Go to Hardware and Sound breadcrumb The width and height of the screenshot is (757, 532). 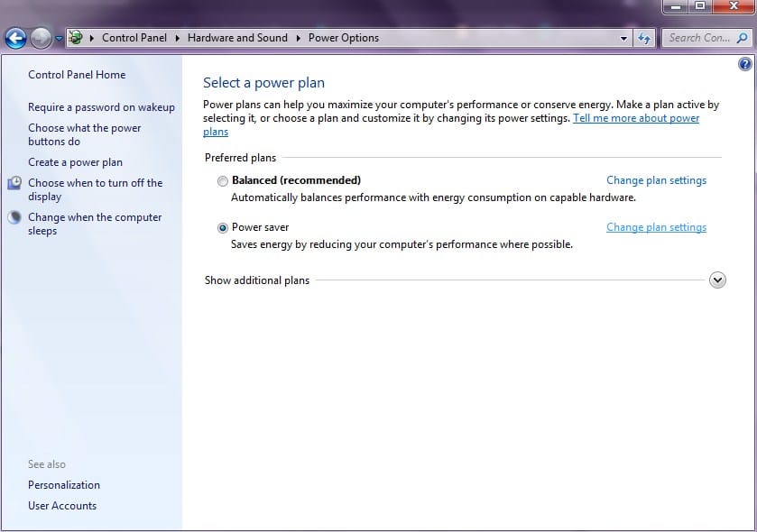[237, 38]
